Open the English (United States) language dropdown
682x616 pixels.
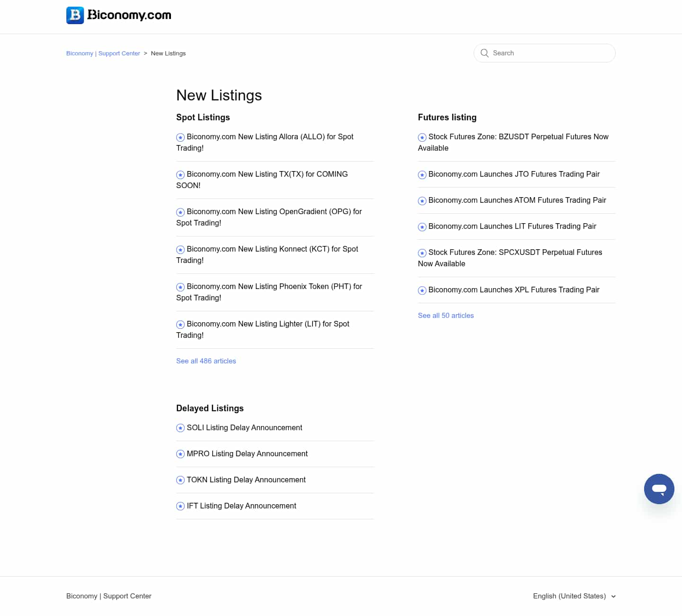(x=574, y=596)
